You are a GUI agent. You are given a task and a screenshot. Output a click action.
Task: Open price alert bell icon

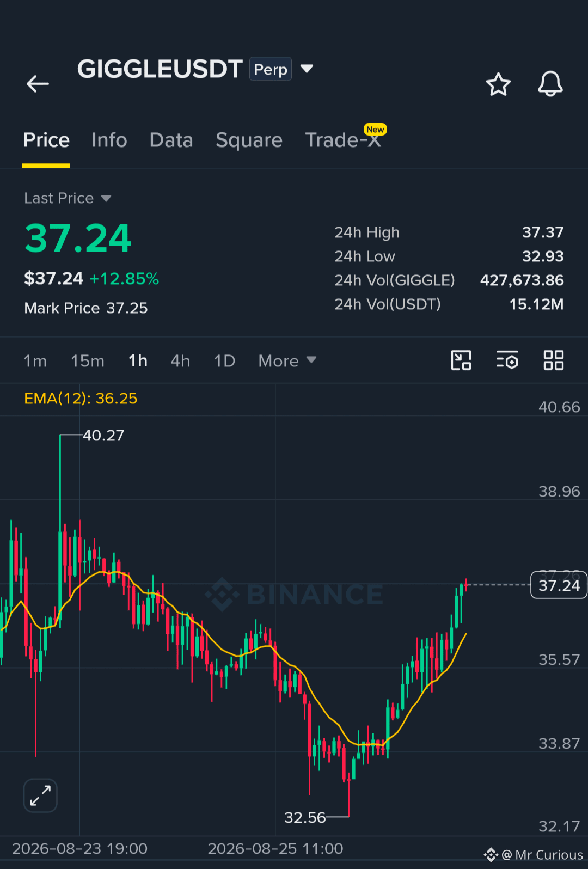pyautogui.click(x=550, y=84)
